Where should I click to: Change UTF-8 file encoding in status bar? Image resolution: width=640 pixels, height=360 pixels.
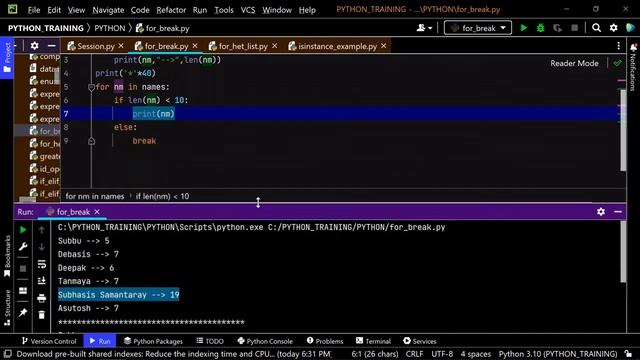pos(442,354)
